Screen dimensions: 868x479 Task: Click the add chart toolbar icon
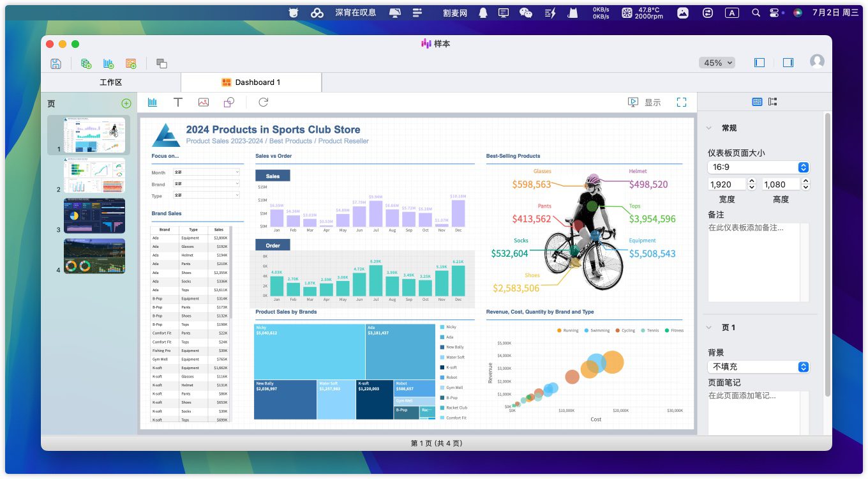pyautogui.click(x=108, y=63)
